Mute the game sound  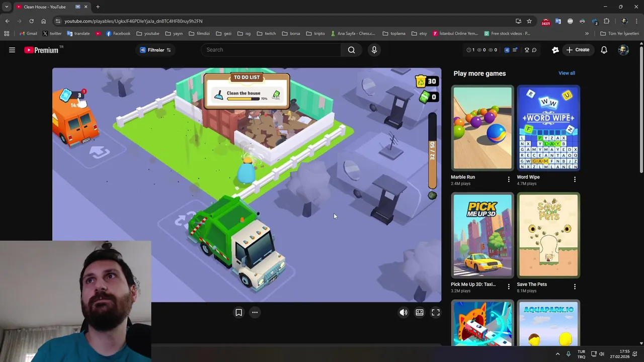click(x=404, y=312)
